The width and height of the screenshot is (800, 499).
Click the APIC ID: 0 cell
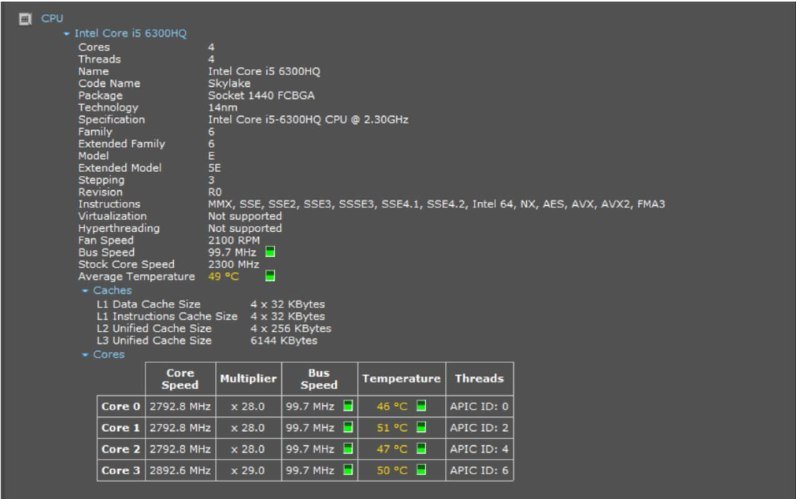pyautogui.click(x=480, y=407)
